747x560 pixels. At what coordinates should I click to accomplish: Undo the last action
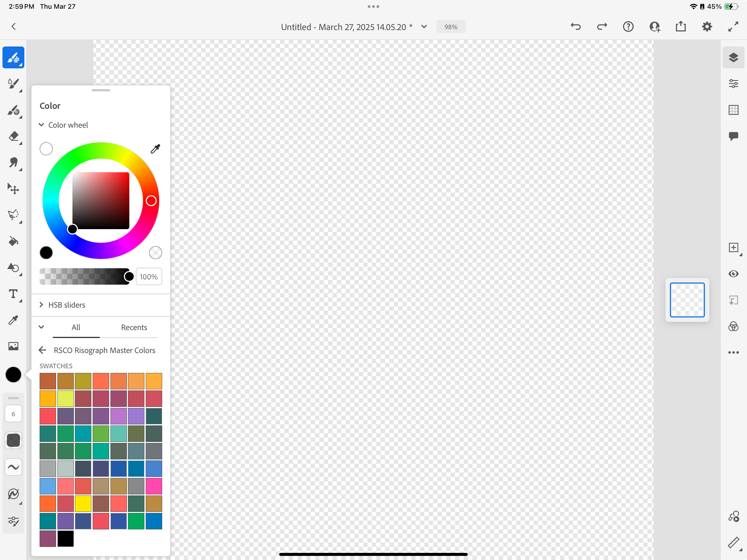pos(576,27)
